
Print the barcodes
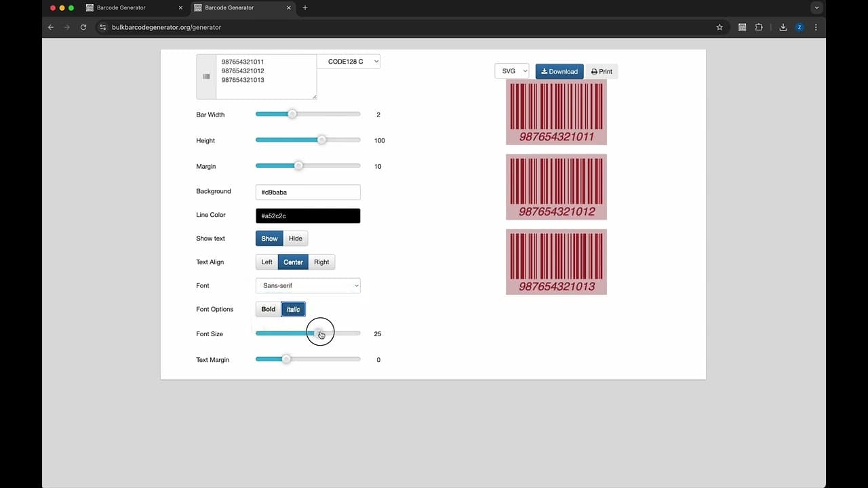(x=601, y=71)
